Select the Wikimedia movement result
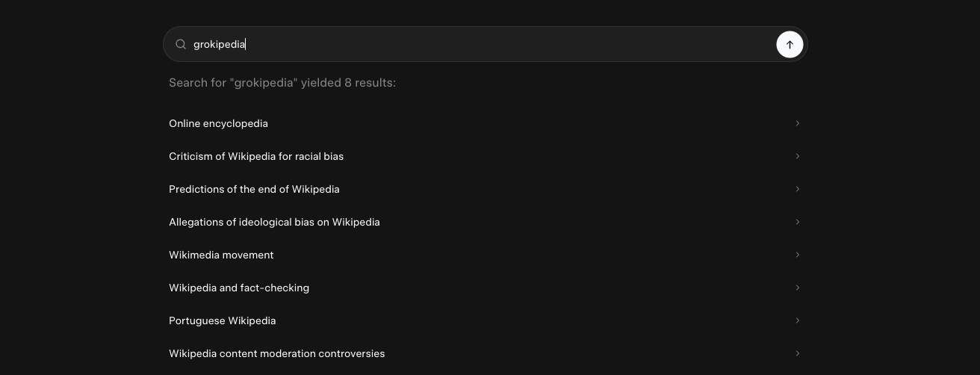980x375 pixels. click(221, 255)
